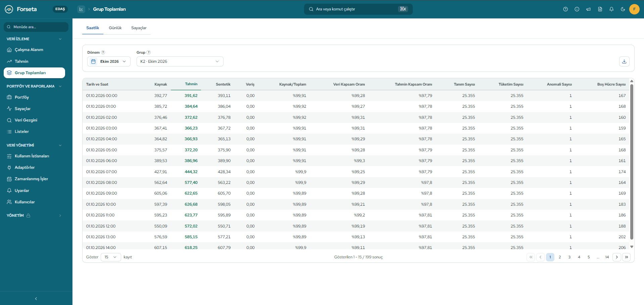This screenshot has height=305, width=644.
Task: Open Portföy in the sidebar
Action: click(34, 97)
